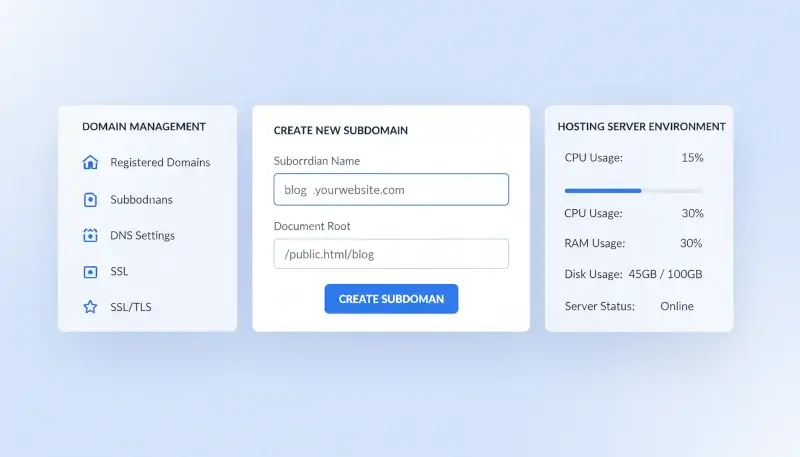Click the star icon beside SSL/TLS
This screenshot has height=457, width=800.
coord(90,307)
